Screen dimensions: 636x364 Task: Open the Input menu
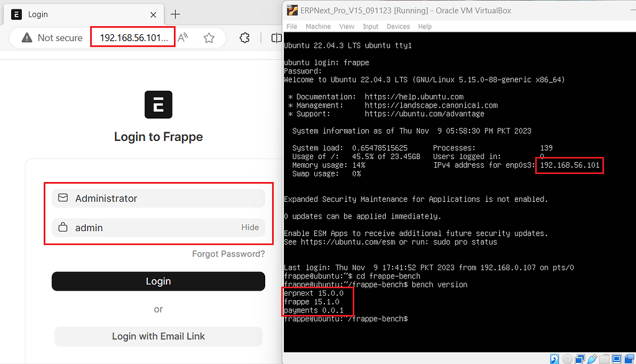[x=370, y=26]
